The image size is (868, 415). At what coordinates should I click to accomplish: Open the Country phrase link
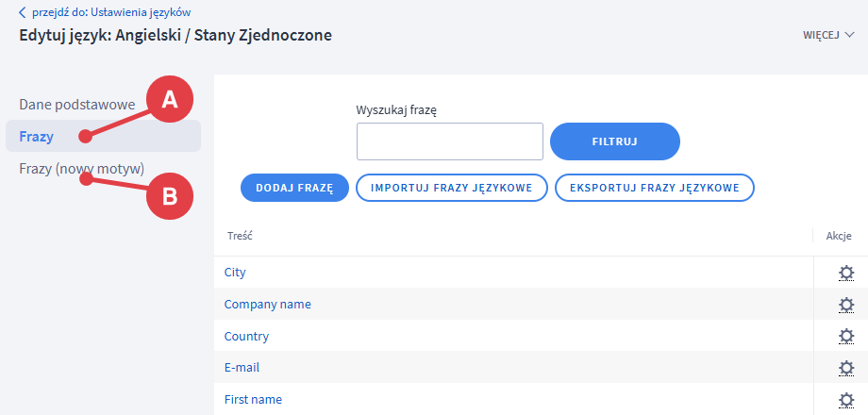click(246, 337)
